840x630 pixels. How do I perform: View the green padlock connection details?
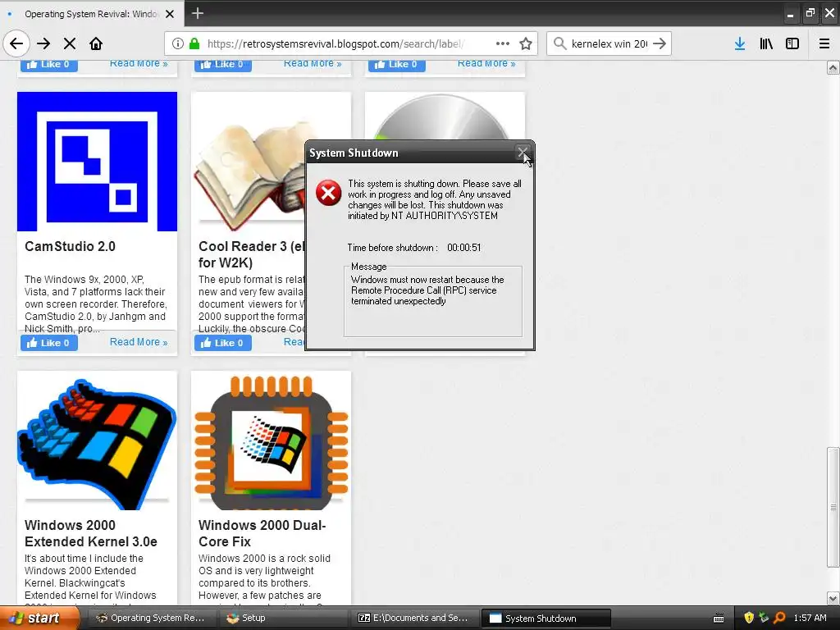[194, 43]
